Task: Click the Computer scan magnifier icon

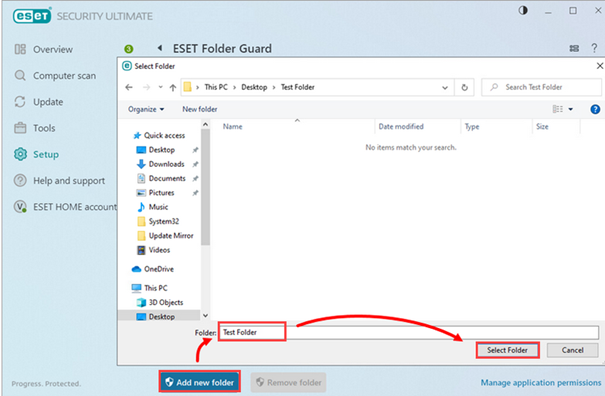Action: click(20, 76)
